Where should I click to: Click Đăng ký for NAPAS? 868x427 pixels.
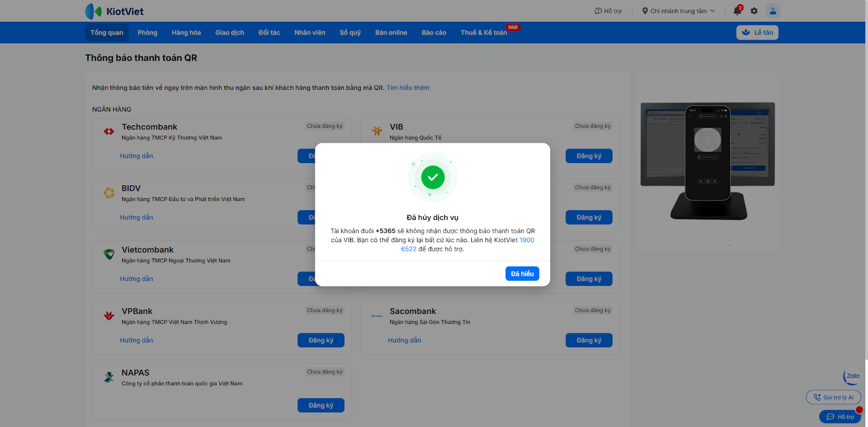321,405
